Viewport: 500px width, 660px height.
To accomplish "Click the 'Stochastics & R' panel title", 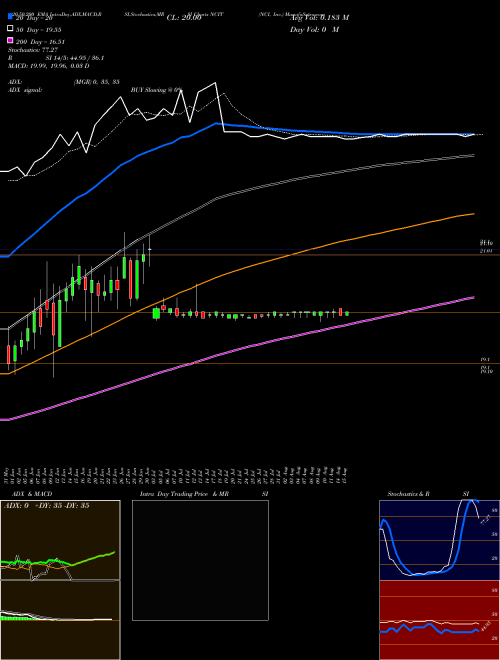I will pyautogui.click(x=409, y=494).
